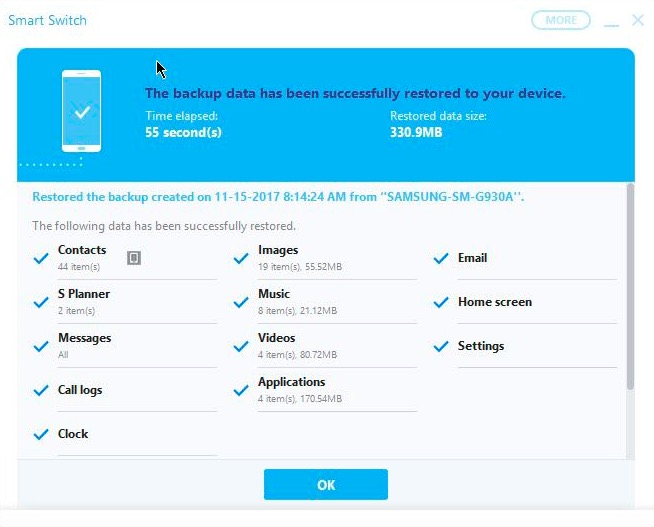
Task: Click the Call logs label
Action: coord(80,390)
